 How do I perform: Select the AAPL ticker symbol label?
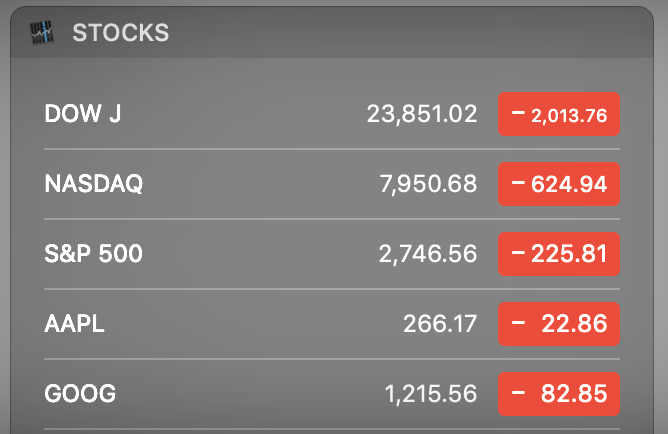[x=75, y=324]
